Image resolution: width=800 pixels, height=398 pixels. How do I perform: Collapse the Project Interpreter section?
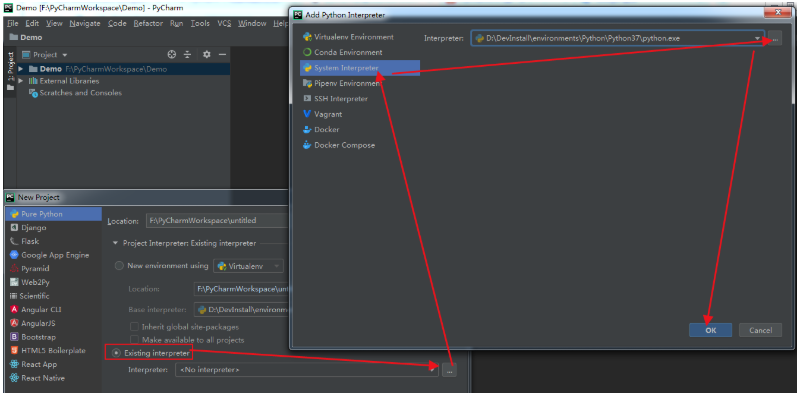[x=115, y=243]
